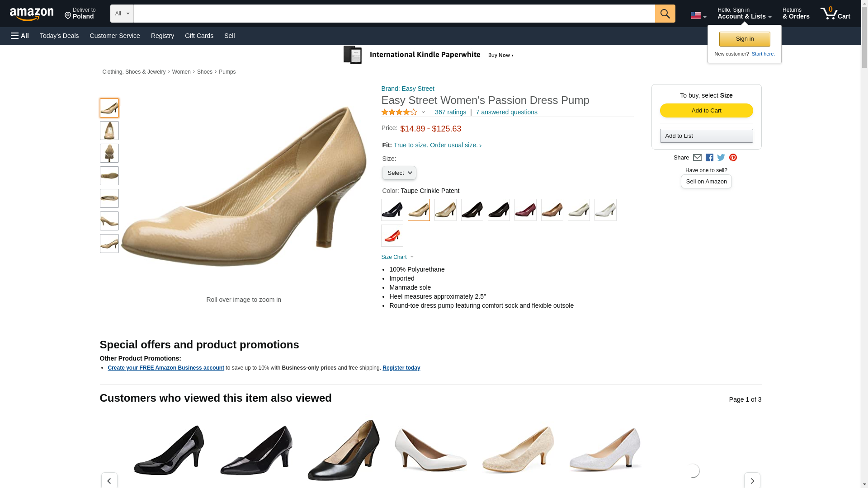The width and height of the screenshot is (868, 488).
Task: Share the product on Facebook
Action: (x=709, y=158)
